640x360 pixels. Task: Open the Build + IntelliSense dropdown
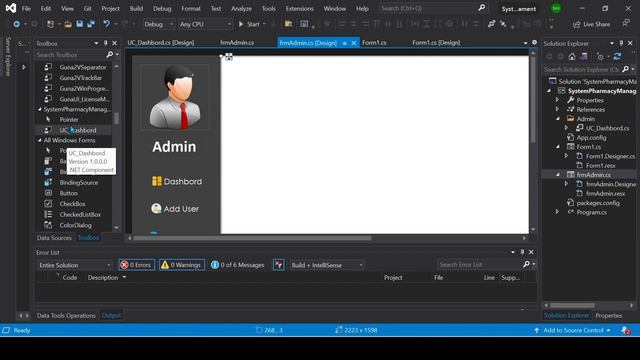click(x=327, y=265)
